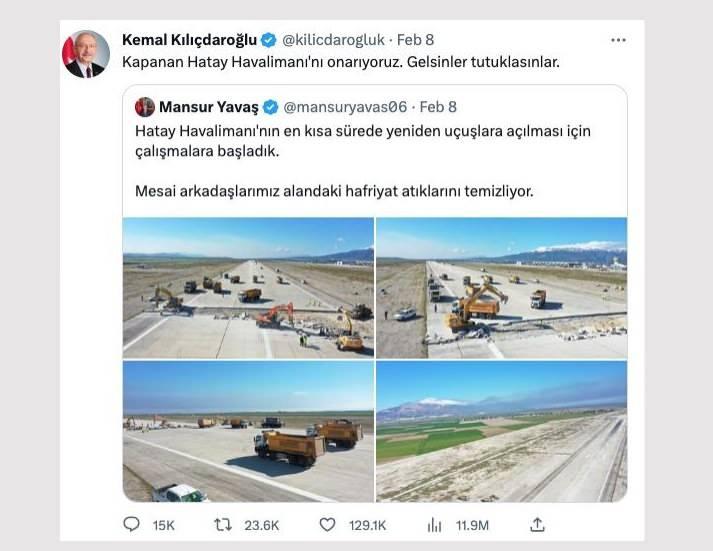View top-left runway excavator photo
This screenshot has height=551, width=713.
click(248, 288)
